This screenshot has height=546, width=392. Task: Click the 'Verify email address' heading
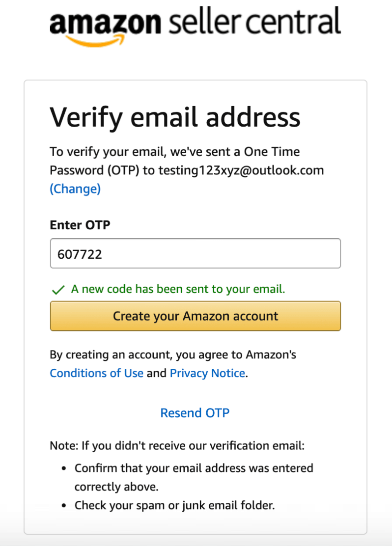175,117
